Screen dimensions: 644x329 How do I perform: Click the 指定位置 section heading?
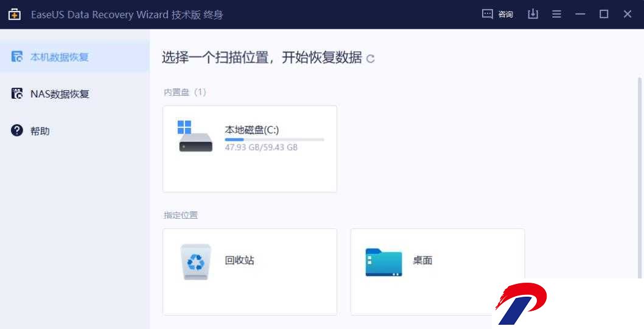tap(181, 215)
